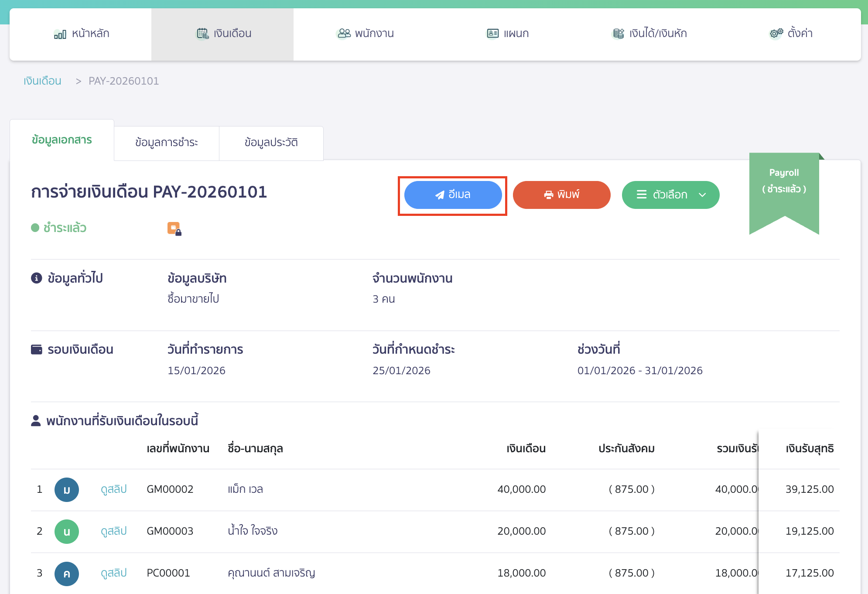868x594 pixels.
Task: Click the gears icon for ตั้งค่า
Action: [776, 34]
